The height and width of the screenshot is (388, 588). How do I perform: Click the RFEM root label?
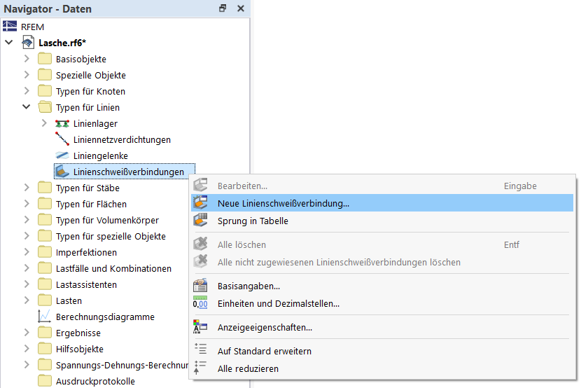click(x=32, y=27)
